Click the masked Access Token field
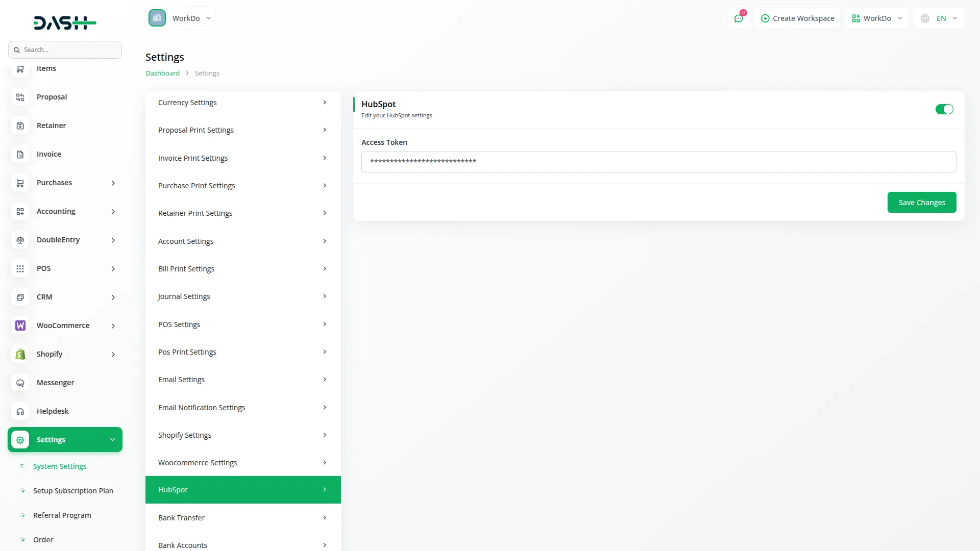980x551 pixels. coord(658,162)
